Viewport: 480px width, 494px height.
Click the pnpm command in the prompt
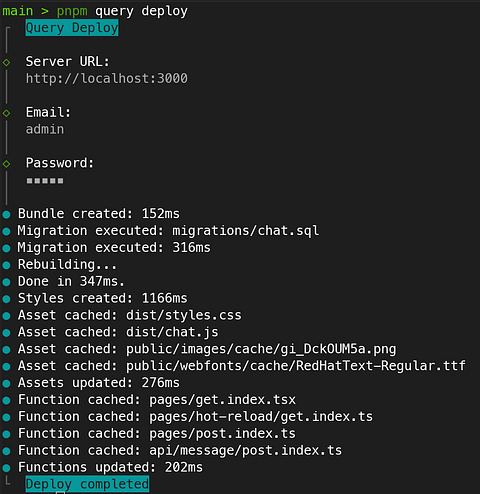click(x=72, y=12)
